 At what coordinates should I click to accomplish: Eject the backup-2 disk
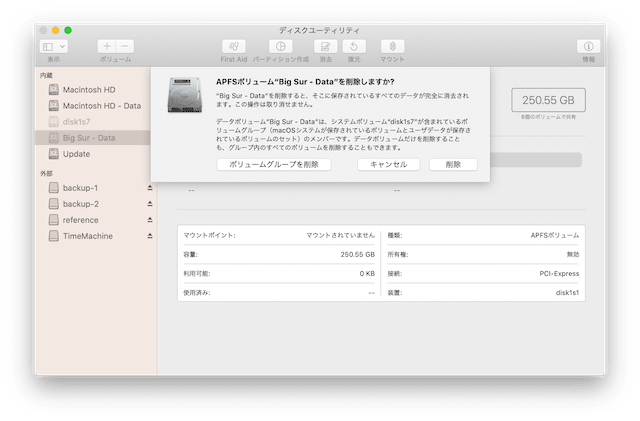[x=150, y=204]
